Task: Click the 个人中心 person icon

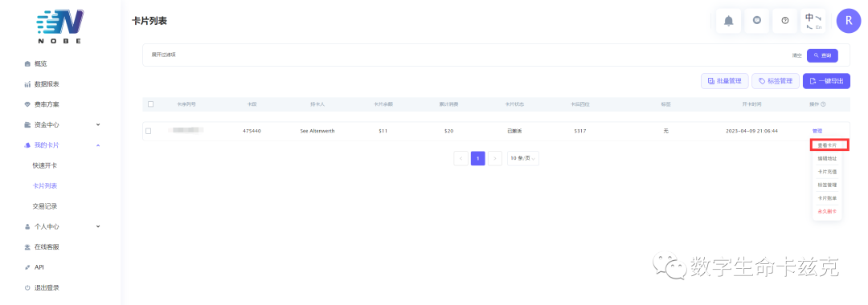Action: pos(27,226)
